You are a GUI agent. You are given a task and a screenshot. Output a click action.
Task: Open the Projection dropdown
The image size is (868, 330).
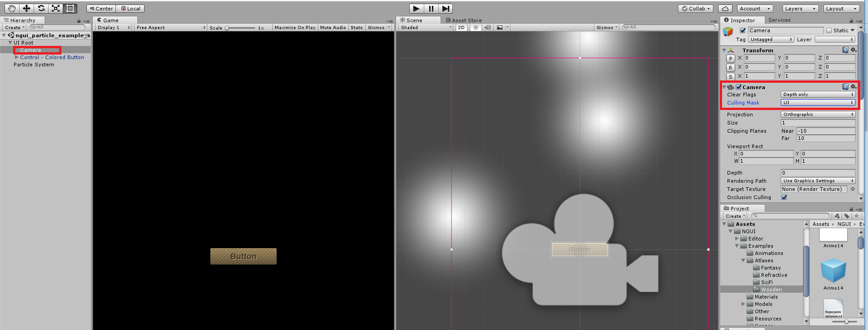click(x=818, y=115)
